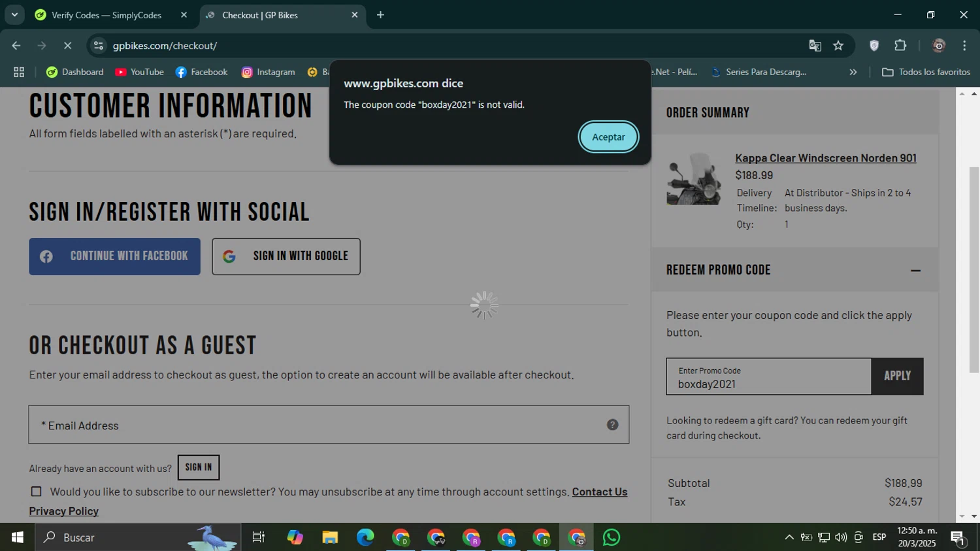This screenshot has width=980, height=551.
Task: Click the windscreen product thumbnail
Action: point(694,178)
